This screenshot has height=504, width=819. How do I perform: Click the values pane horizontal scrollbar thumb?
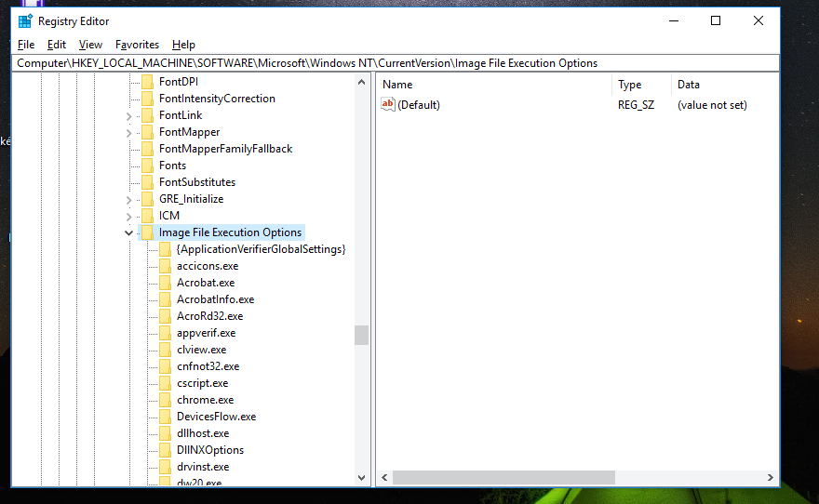(x=504, y=477)
